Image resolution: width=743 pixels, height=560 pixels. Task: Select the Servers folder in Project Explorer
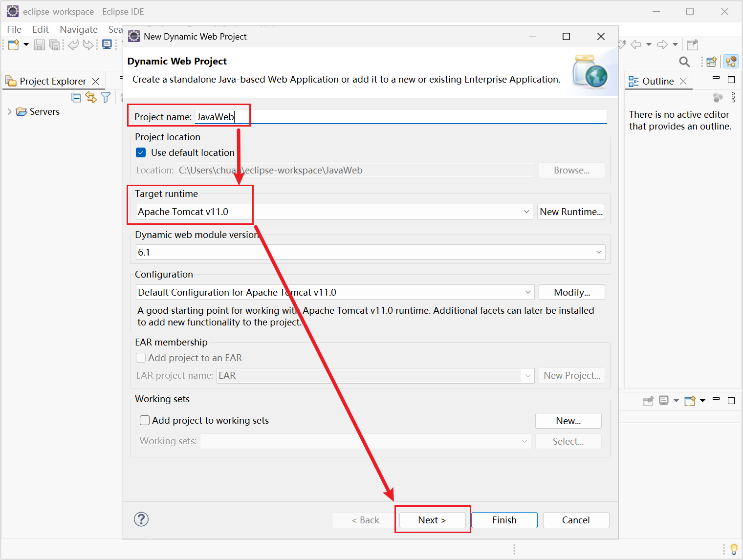click(x=38, y=111)
